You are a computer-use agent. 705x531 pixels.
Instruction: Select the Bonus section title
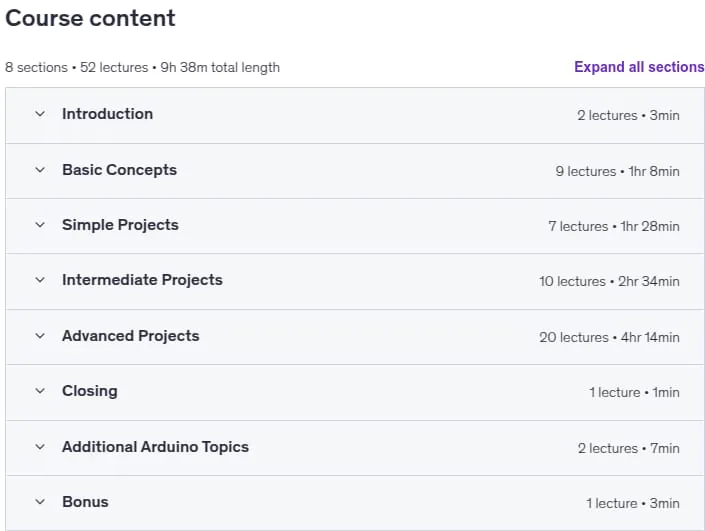pyautogui.click(x=85, y=502)
